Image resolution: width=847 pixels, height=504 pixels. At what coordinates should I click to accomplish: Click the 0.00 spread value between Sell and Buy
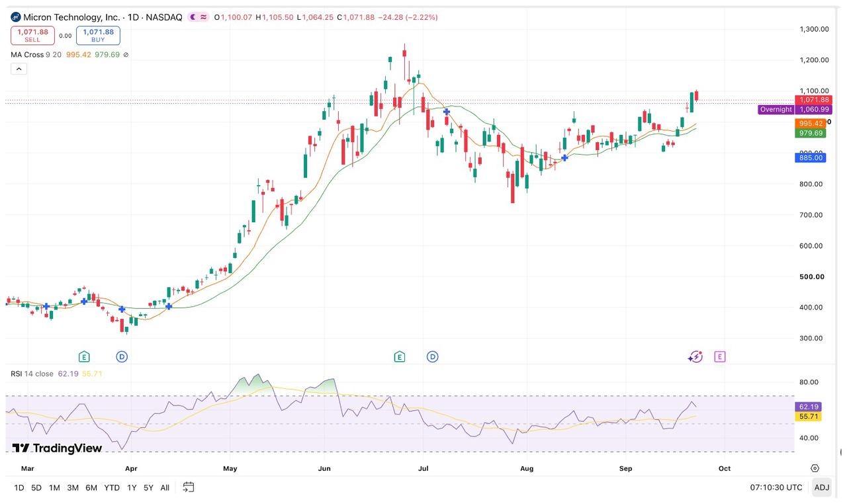[66, 36]
